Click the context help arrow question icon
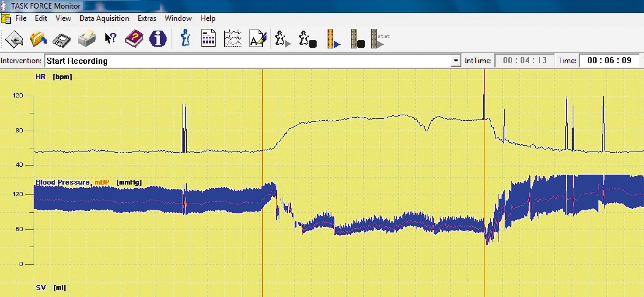Image resolution: width=644 pixels, height=297 pixels. tap(110, 39)
